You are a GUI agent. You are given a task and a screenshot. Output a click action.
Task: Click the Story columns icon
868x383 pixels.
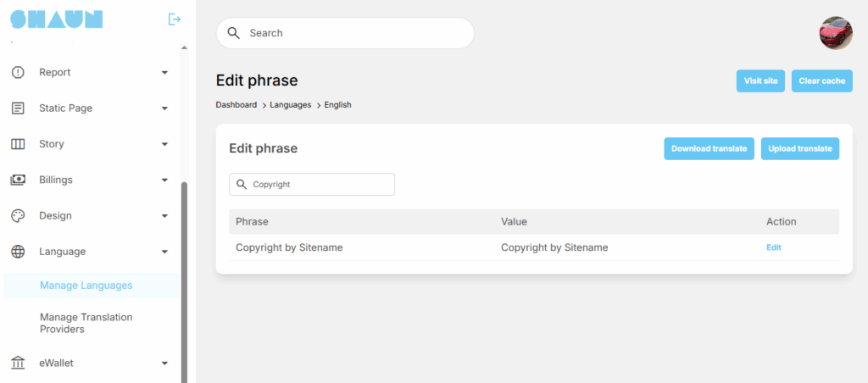pos(18,144)
